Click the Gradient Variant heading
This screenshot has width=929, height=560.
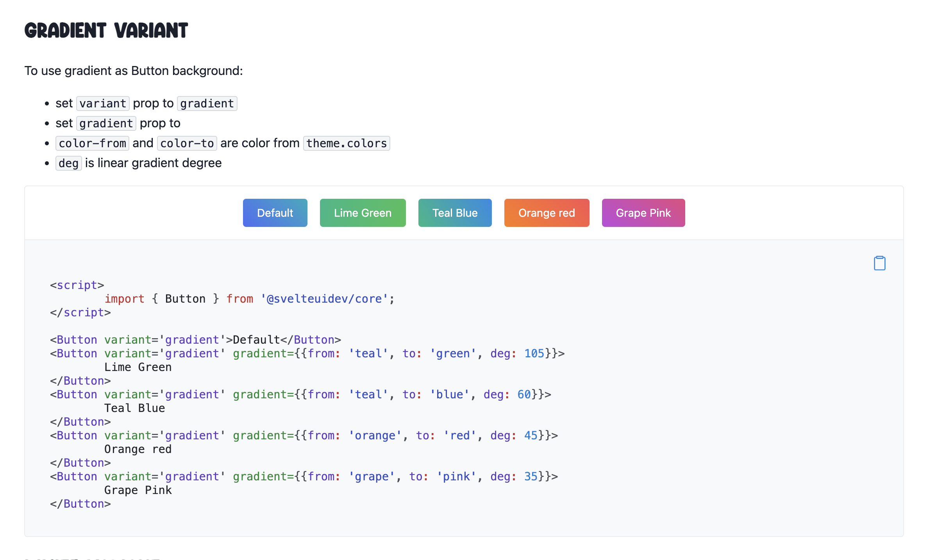106,30
